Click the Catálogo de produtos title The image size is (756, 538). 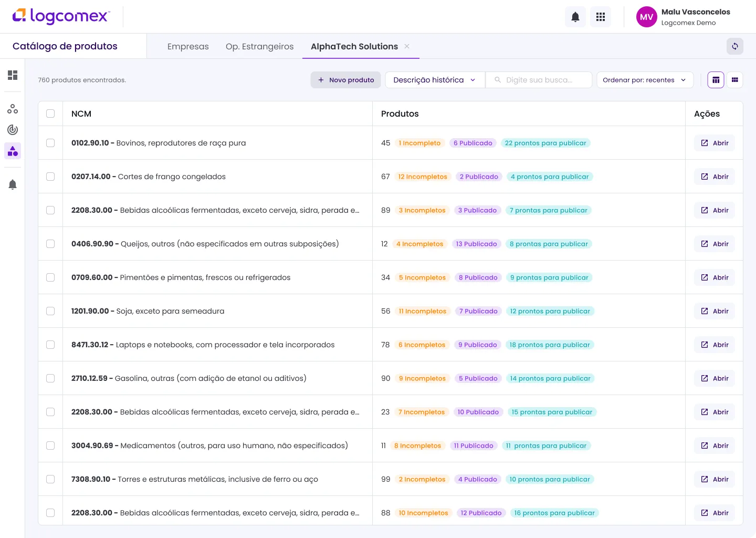point(65,46)
